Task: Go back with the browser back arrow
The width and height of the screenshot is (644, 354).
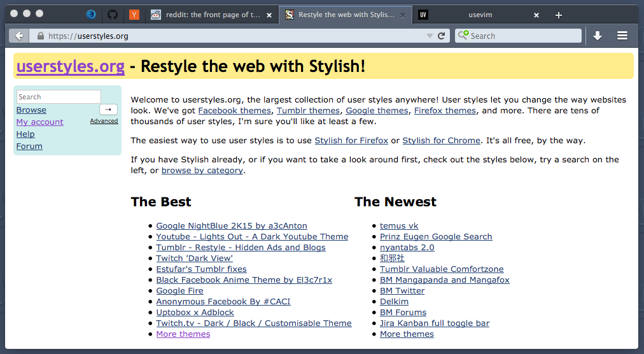Action: coord(19,36)
